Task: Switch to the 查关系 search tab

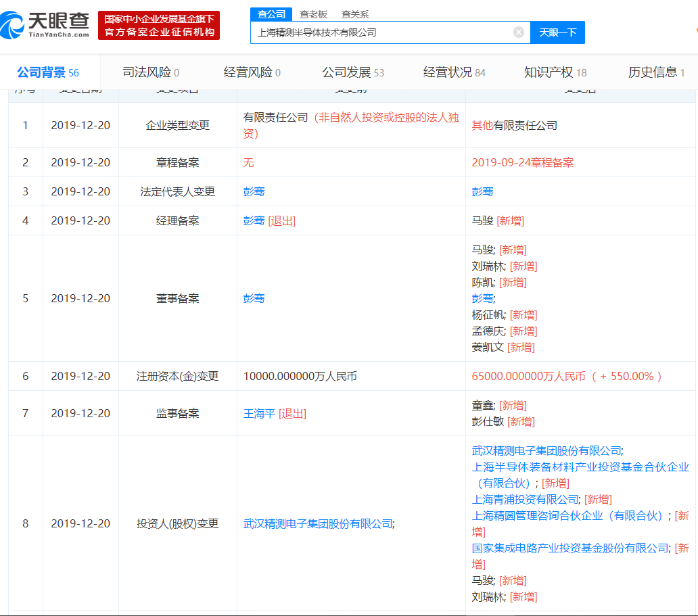Action: click(x=355, y=14)
